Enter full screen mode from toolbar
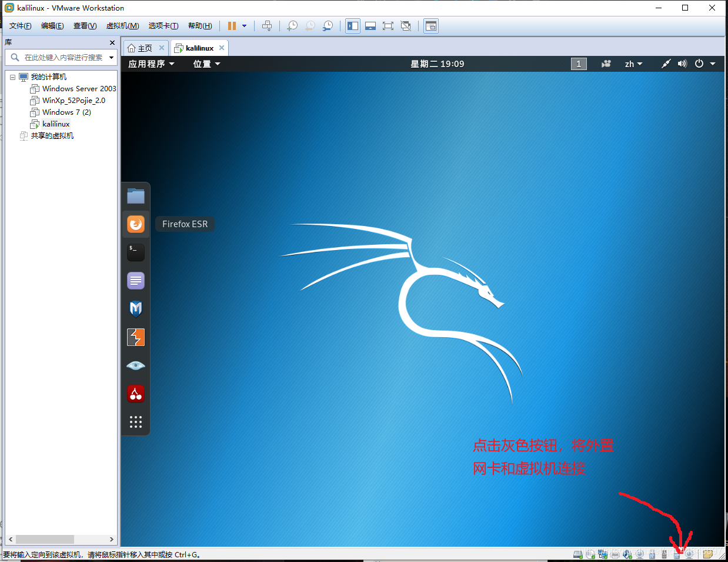Screen dimensions: 728x562 [388, 26]
